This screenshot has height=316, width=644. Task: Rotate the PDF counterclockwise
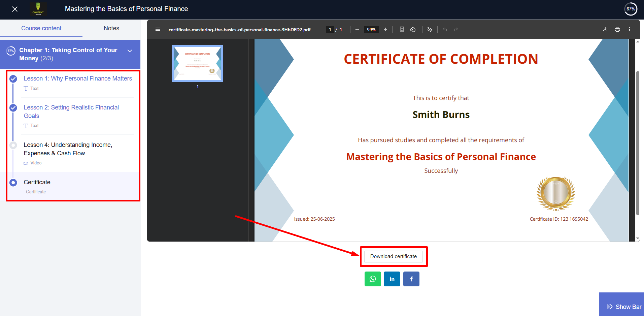[413, 29]
